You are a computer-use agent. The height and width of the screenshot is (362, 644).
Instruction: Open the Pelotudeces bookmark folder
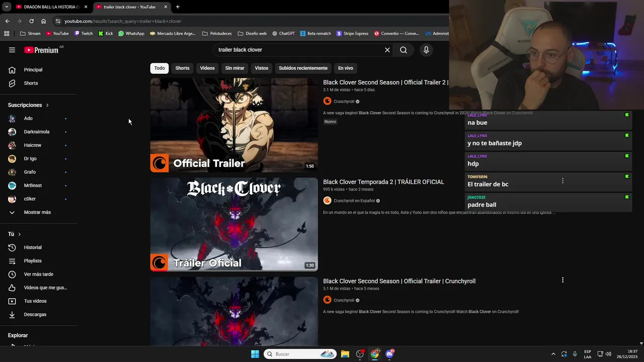[217, 34]
